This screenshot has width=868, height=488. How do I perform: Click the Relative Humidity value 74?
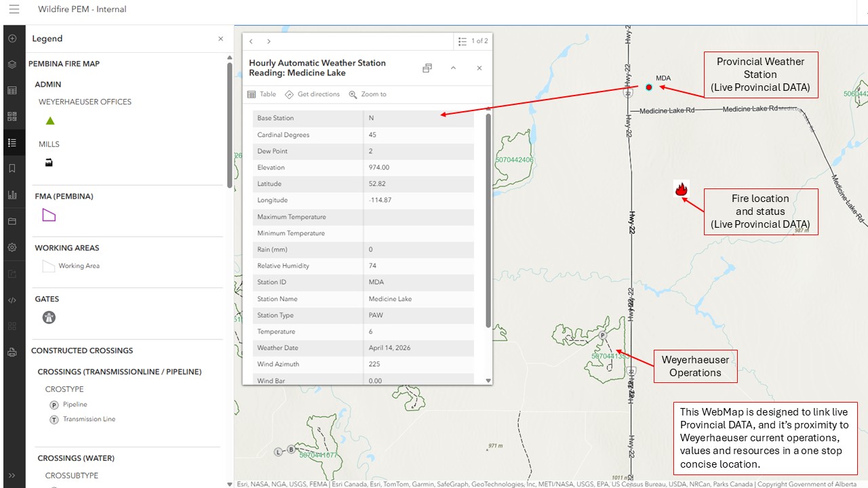372,266
